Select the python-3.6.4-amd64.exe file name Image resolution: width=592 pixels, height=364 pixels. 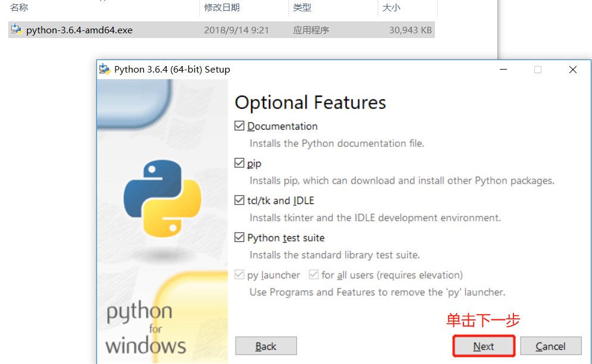(79, 30)
